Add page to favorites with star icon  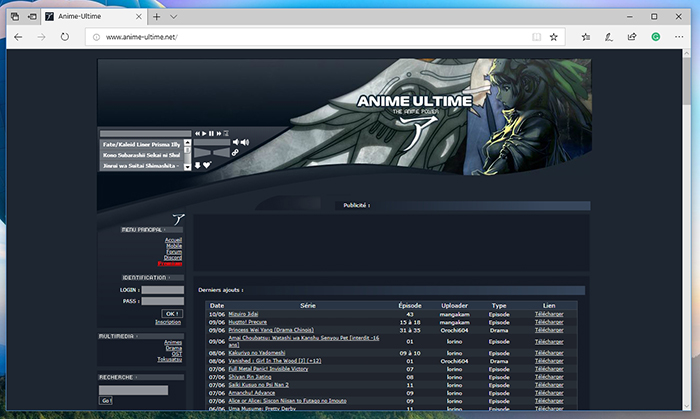(554, 37)
